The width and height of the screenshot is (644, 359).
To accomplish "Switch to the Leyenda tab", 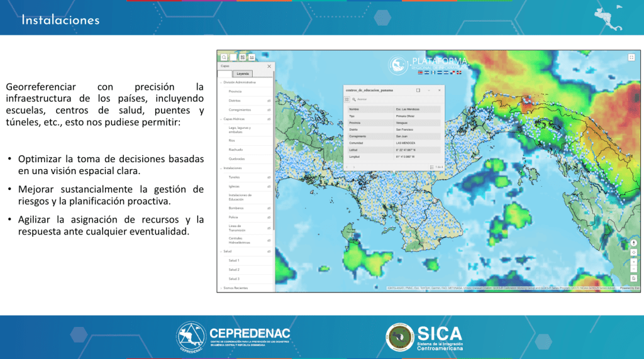I will [x=243, y=74].
